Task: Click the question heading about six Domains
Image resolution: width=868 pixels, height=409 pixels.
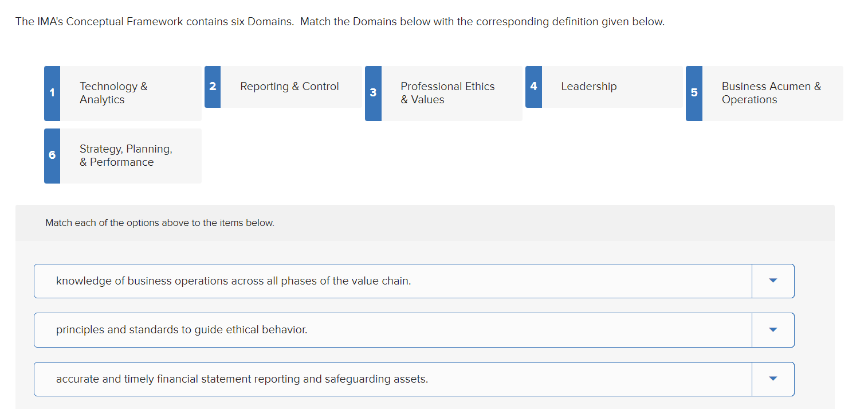Action: point(340,21)
